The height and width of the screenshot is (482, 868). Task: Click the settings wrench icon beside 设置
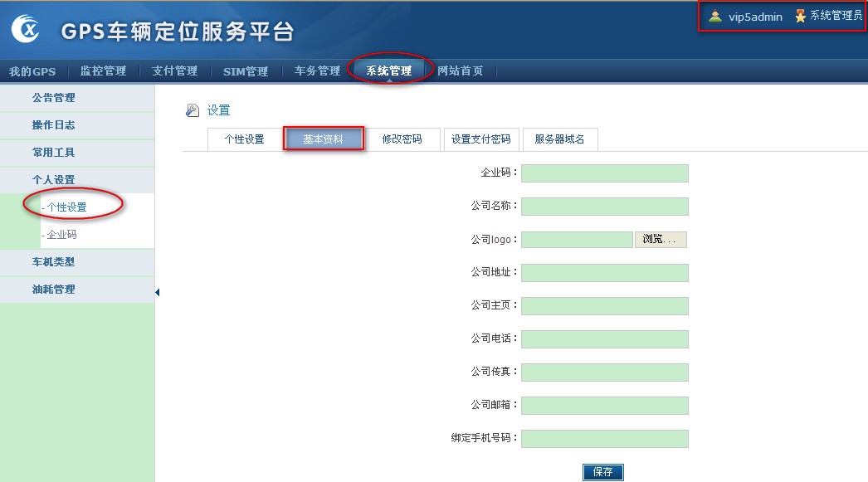(x=193, y=110)
